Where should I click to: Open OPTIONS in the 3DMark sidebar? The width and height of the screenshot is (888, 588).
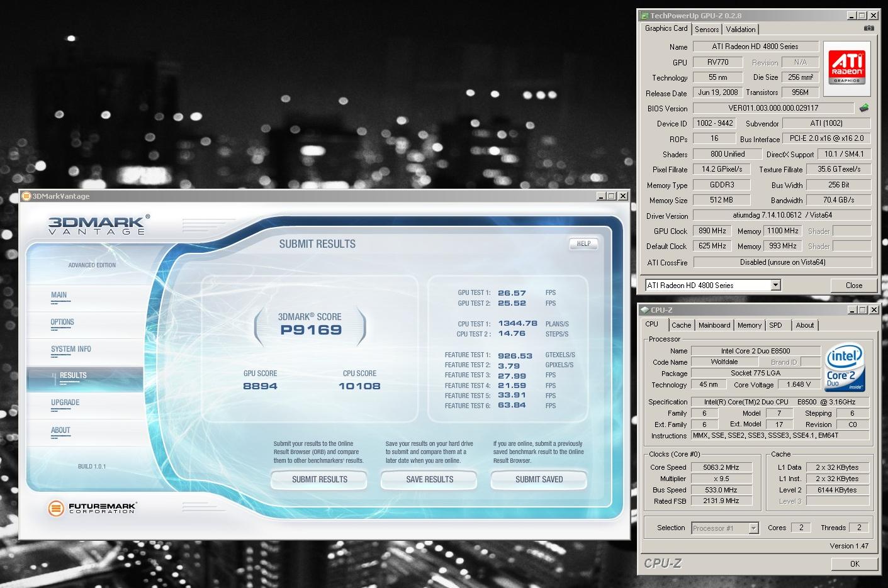(62, 322)
